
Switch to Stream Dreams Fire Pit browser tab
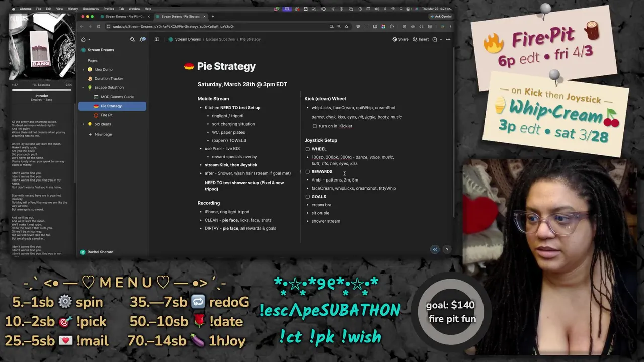click(x=124, y=16)
